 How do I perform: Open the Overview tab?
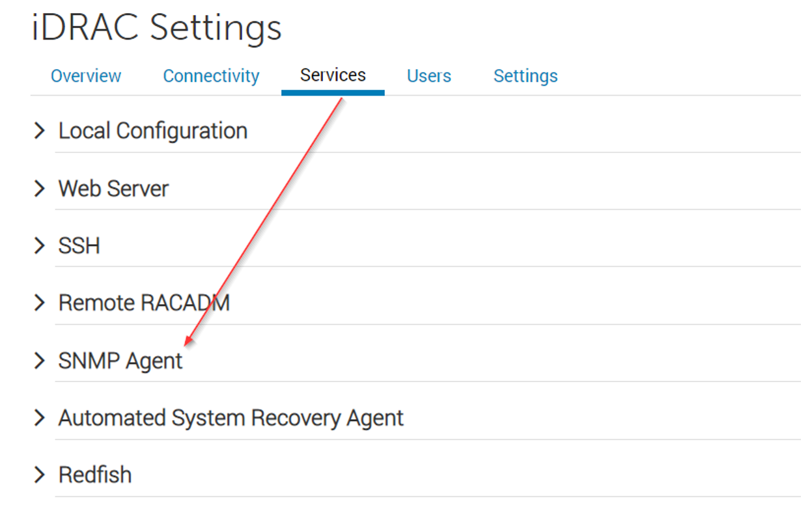tap(86, 76)
